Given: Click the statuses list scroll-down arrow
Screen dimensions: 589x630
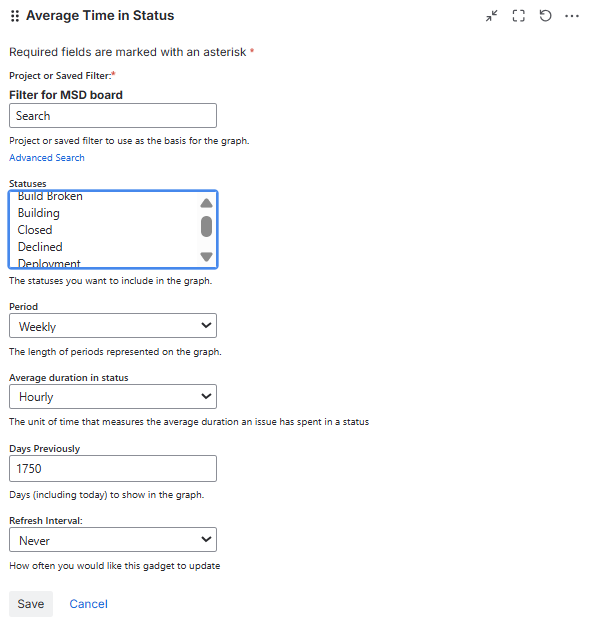Looking at the screenshot, I should 206,256.
